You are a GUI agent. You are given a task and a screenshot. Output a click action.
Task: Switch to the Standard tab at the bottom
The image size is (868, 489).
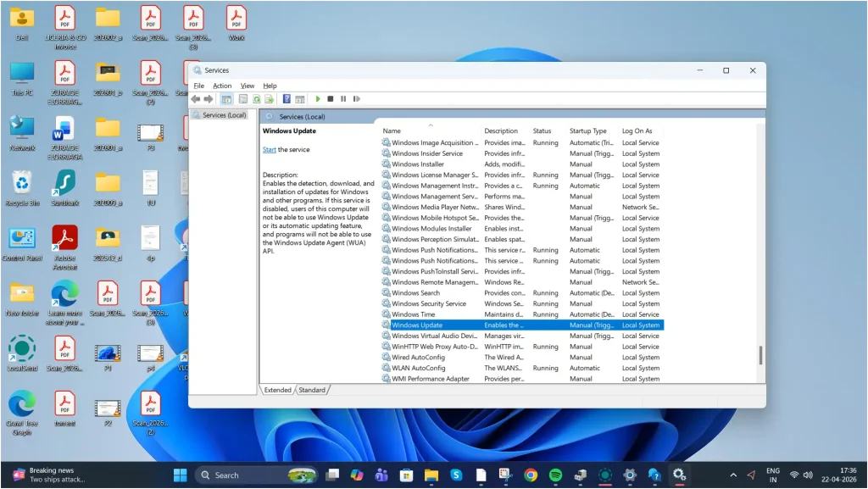point(313,390)
